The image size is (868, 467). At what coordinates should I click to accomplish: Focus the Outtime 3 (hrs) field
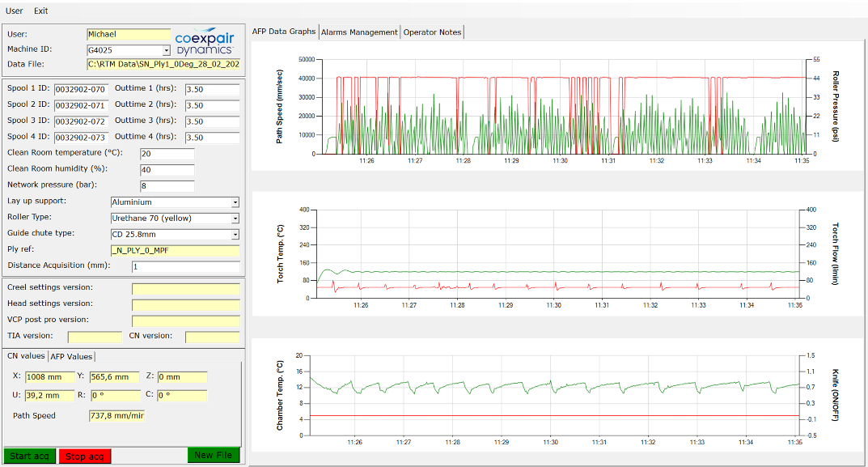click(x=212, y=121)
